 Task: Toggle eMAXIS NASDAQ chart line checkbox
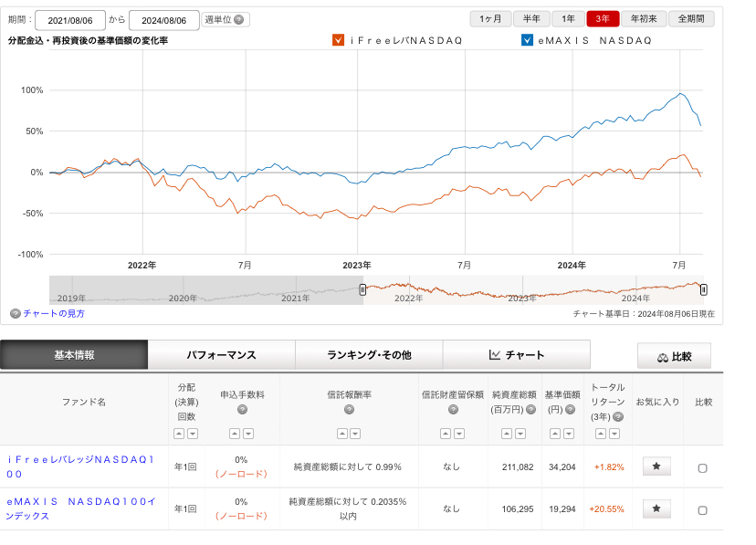click(x=527, y=40)
